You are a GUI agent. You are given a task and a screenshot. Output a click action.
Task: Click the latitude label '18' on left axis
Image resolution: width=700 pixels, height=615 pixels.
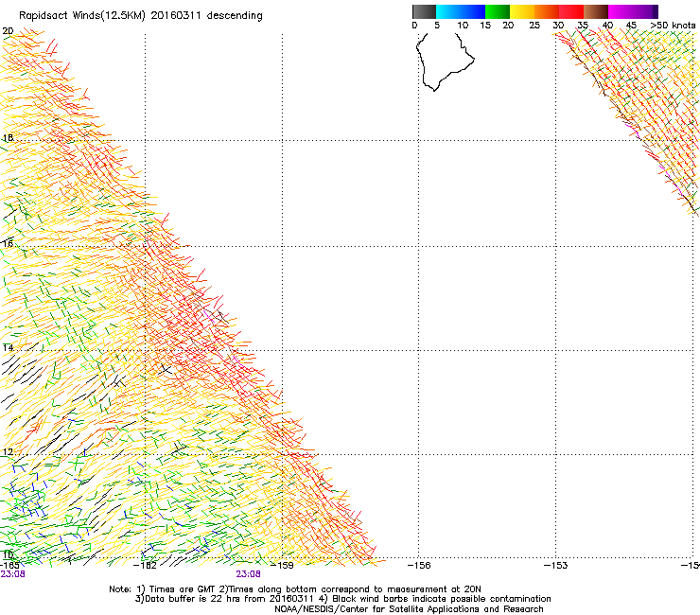click(x=8, y=138)
